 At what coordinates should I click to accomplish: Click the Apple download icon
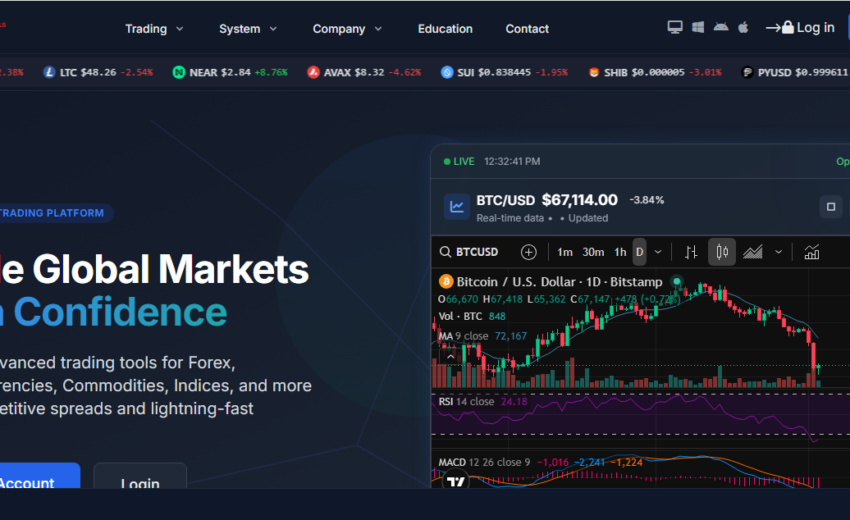pyautogui.click(x=744, y=27)
